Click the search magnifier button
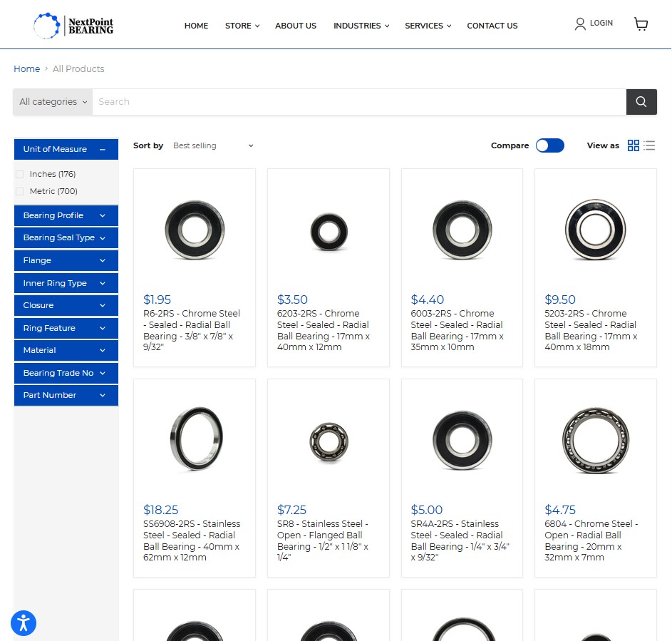Image resolution: width=672 pixels, height=641 pixels. click(x=641, y=102)
